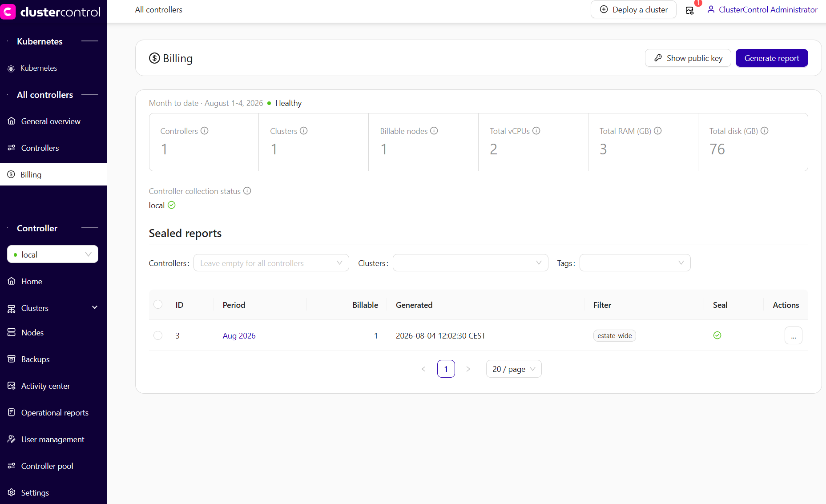This screenshot has height=504, width=826.
Task: Open the Controllers filter dropdown
Action: [x=271, y=263]
